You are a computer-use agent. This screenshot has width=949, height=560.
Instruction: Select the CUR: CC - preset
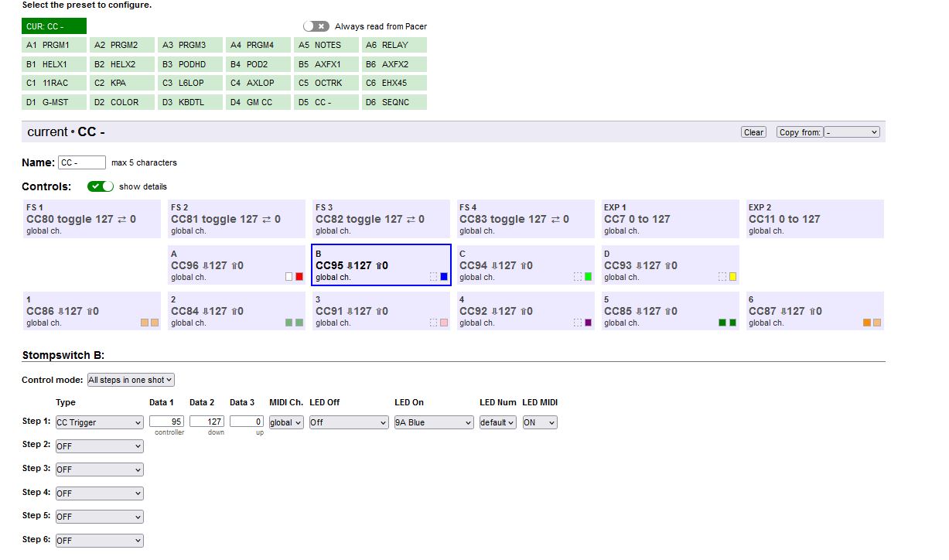pos(54,26)
